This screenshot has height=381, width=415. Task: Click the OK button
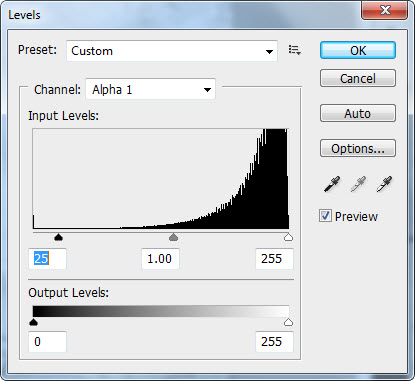358,51
